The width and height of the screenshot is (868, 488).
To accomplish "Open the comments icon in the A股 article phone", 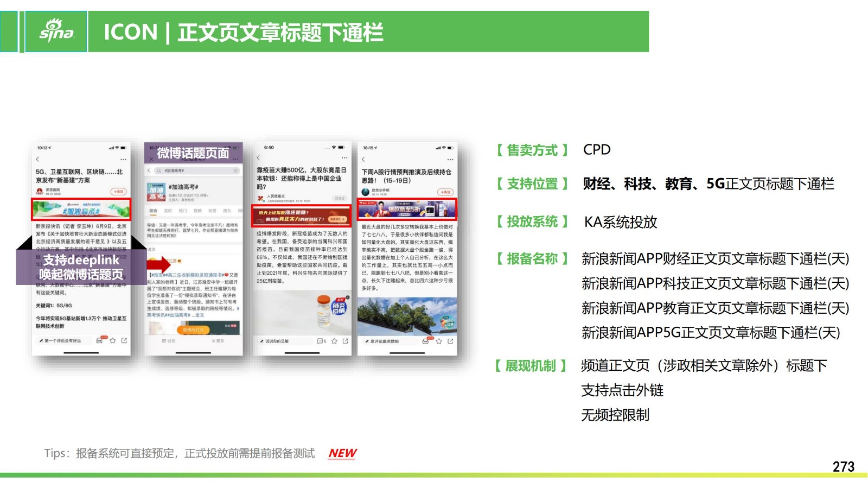I will (426, 341).
